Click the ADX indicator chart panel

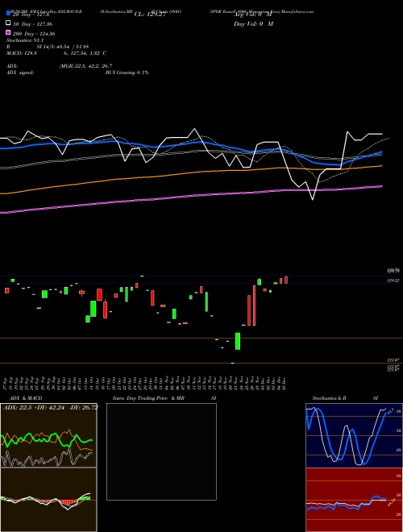[x=48, y=435]
